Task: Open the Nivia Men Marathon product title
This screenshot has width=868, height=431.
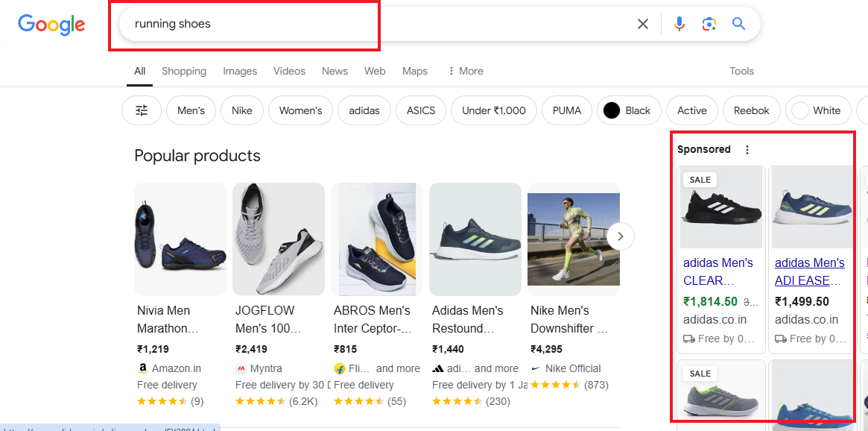Action: (168, 319)
